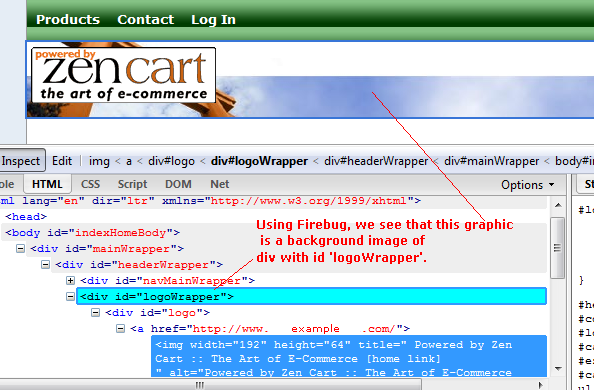Open the Products navigation link
The width and height of the screenshot is (594, 390).
tap(68, 19)
